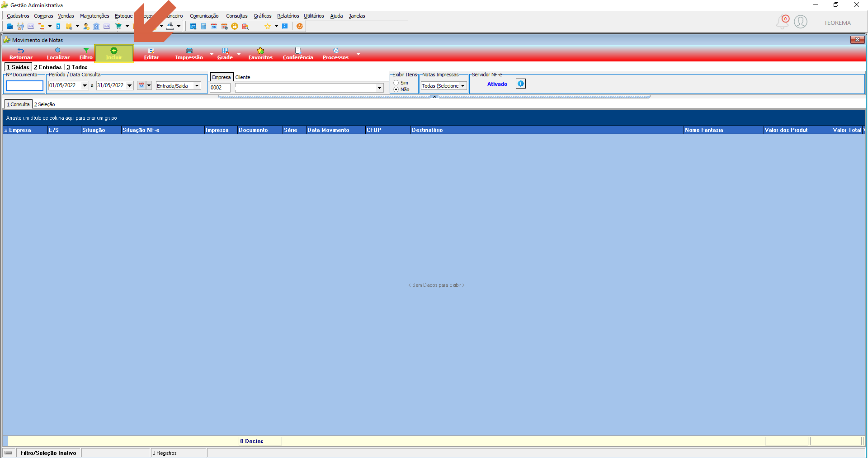Open the Consultas menu
868x458 pixels.
point(237,16)
